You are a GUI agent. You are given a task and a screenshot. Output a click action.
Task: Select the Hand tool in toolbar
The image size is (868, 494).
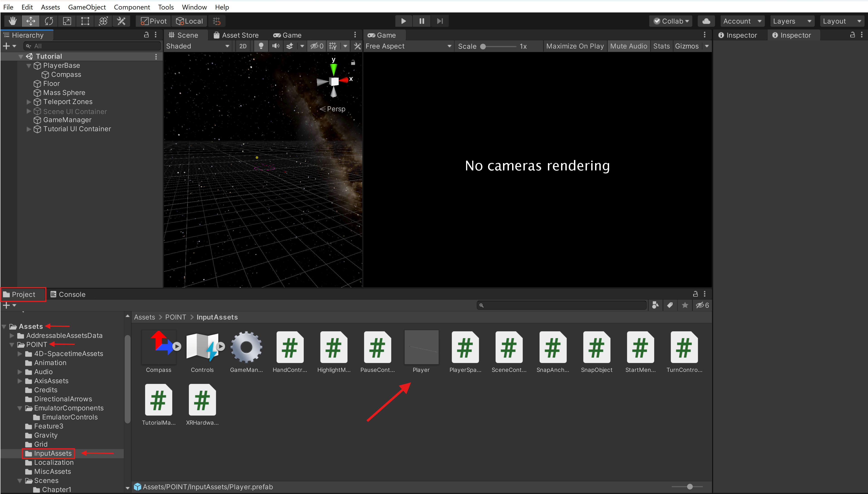pos(12,21)
